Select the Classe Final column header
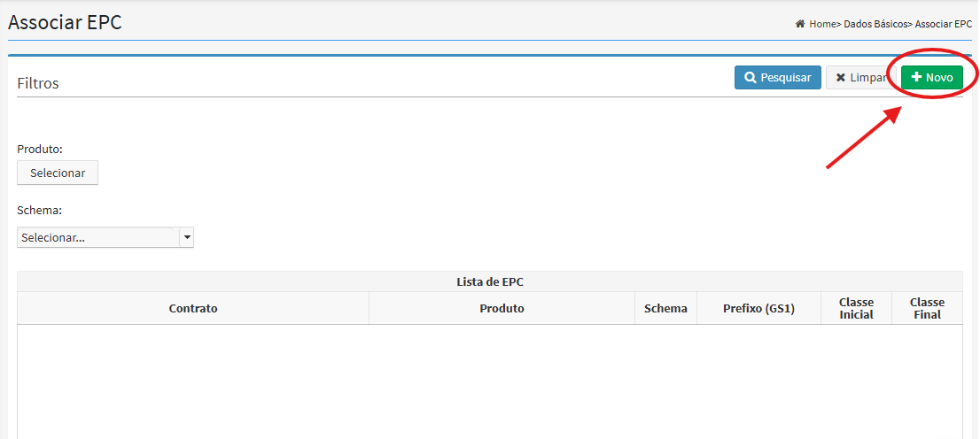 click(x=927, y=308)
